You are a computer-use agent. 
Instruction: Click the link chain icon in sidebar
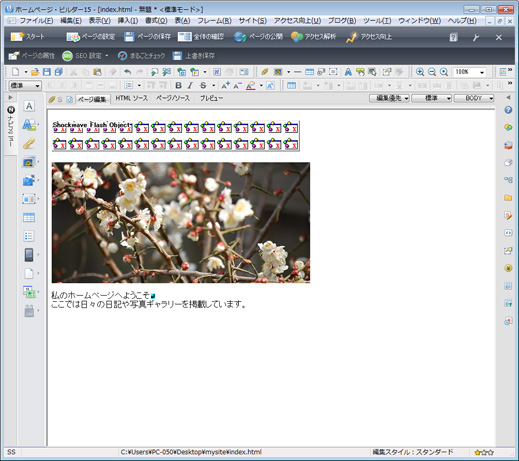[x=29, y=143]
